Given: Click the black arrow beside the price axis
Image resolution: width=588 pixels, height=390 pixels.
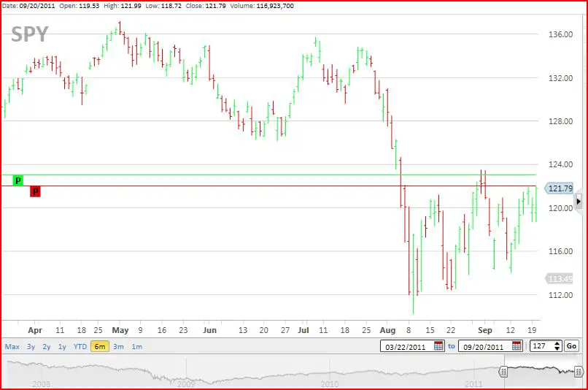Looking at the screenshot, I should 579,202.
